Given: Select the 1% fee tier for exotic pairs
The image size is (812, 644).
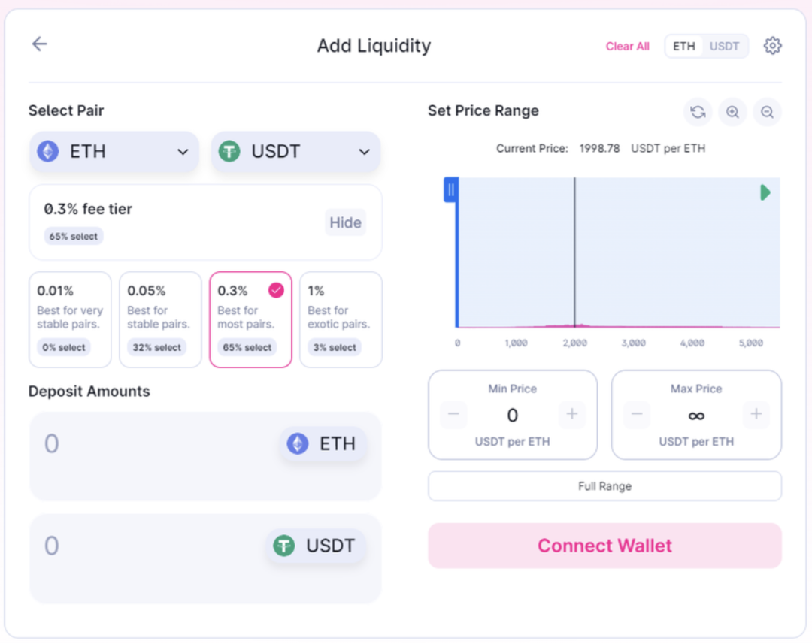Looking at the screenshot, I should pyautogui.click(x=341, y=319).
